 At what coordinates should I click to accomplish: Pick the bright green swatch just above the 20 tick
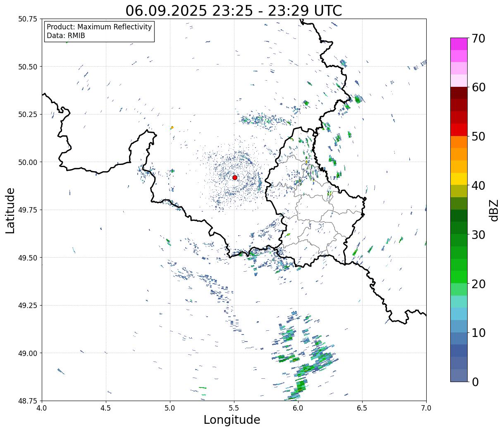[459, 277]
